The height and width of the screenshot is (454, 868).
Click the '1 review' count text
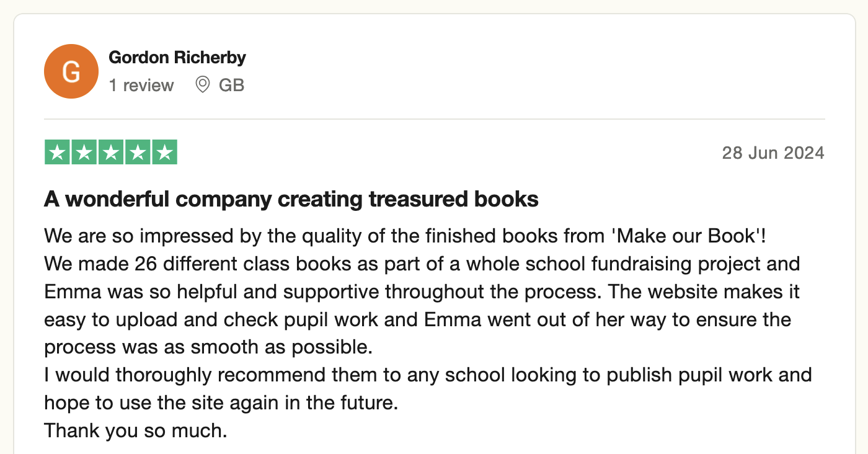click(141, 86)
